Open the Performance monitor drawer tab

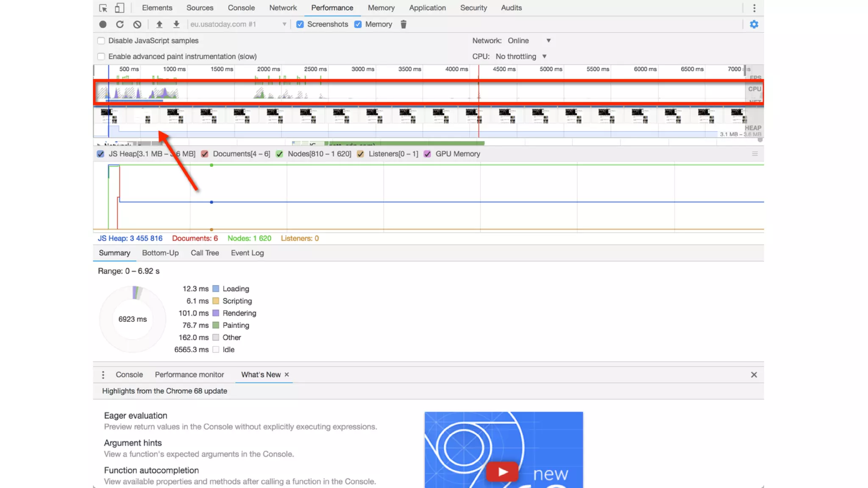pyautogui.click(x=189, y=375)
